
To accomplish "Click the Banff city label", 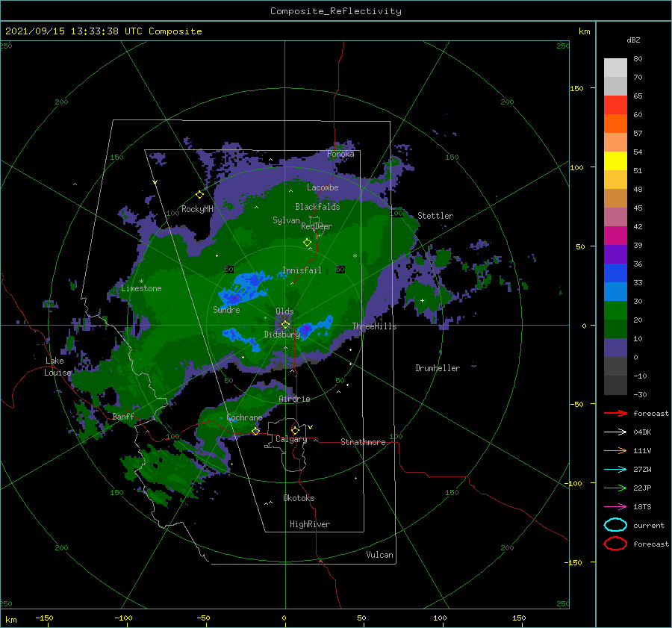I will click(123, 417).
